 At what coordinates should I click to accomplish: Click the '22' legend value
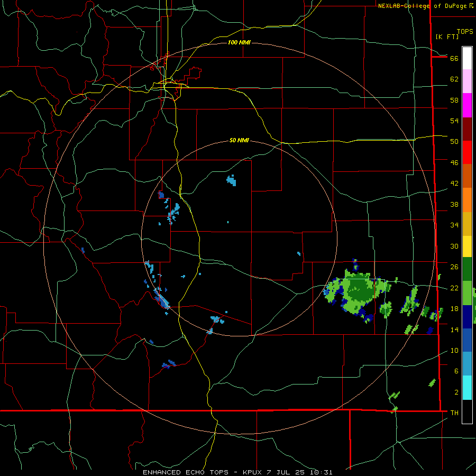tap(454, 288)
